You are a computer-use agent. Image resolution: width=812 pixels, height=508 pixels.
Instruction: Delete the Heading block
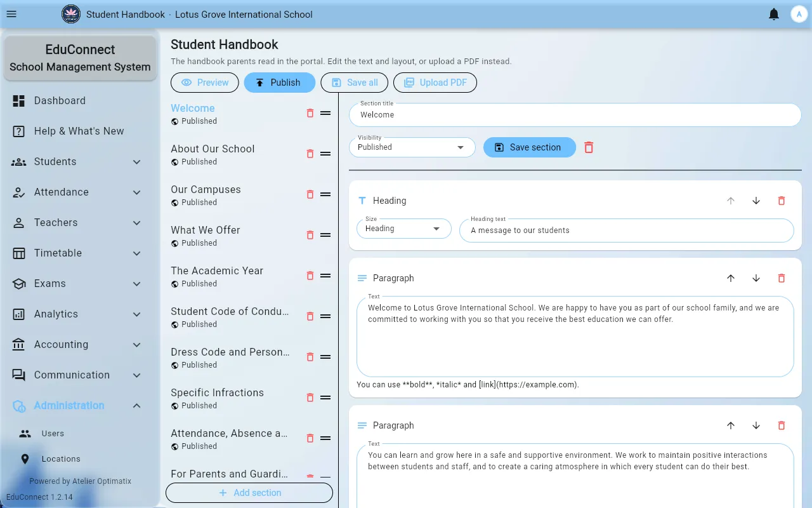[782, 201]
